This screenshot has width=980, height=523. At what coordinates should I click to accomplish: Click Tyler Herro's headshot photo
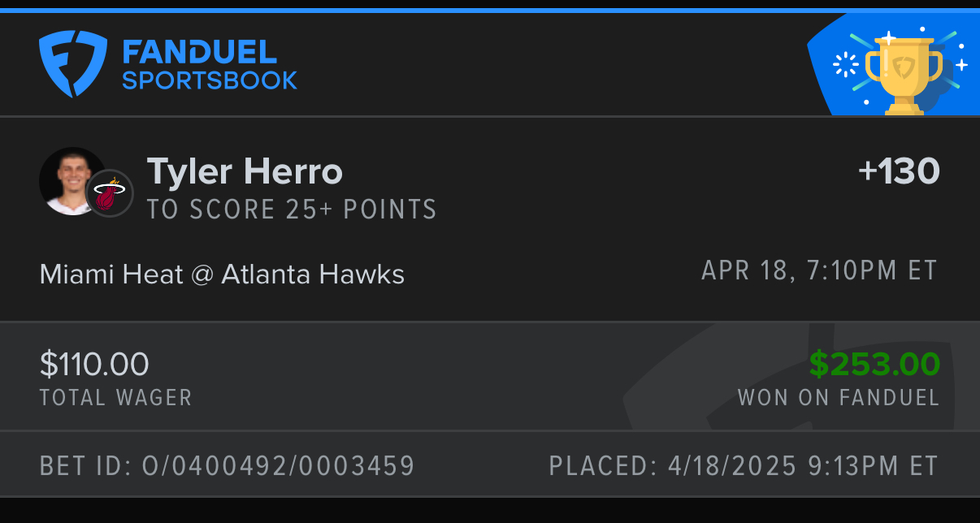[x=67, y=179]
